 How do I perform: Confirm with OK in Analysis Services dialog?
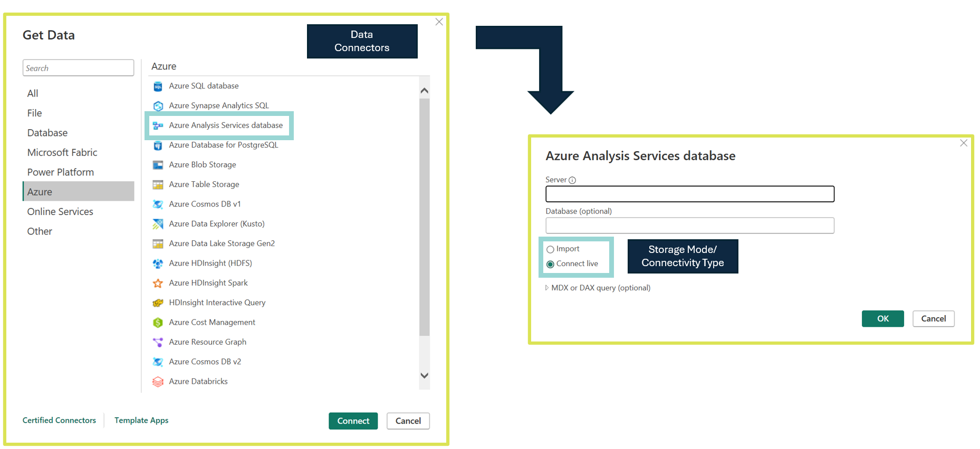pyautogui.click(x=883, y=319)
